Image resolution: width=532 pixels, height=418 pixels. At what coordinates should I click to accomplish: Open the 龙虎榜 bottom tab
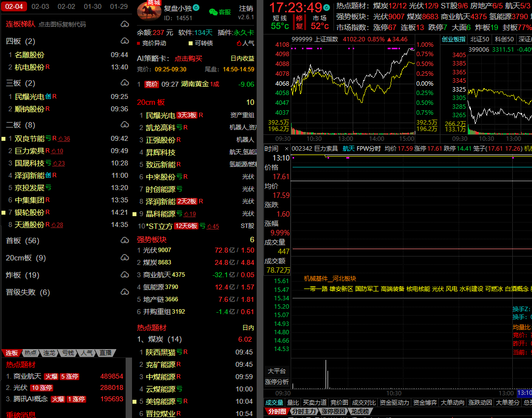click(x=359, y=411)
